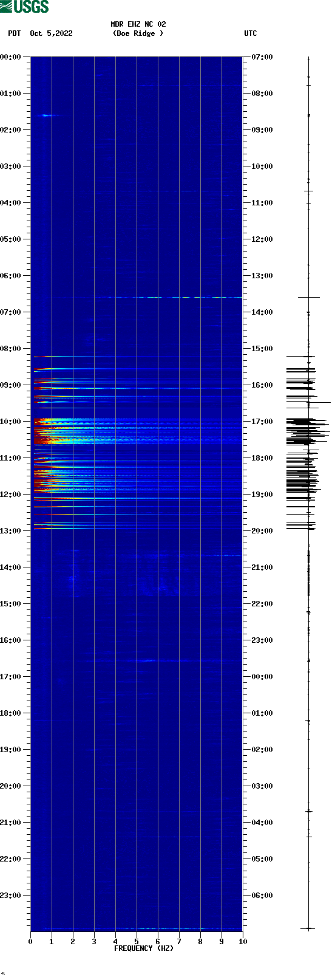Click the PDT time label '13:00'
The image size is (335, 980).
click(x=10, y=531)
